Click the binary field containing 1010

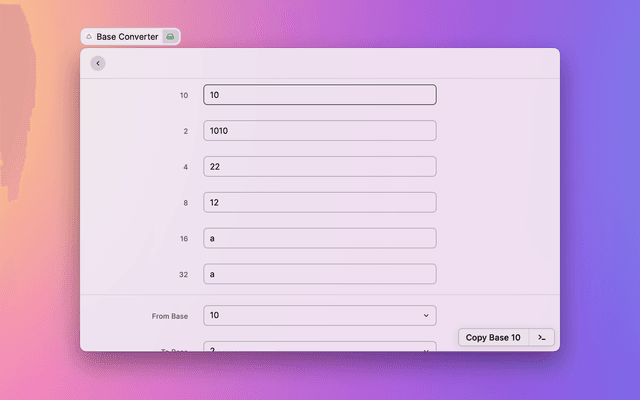[x=320, y=131]
